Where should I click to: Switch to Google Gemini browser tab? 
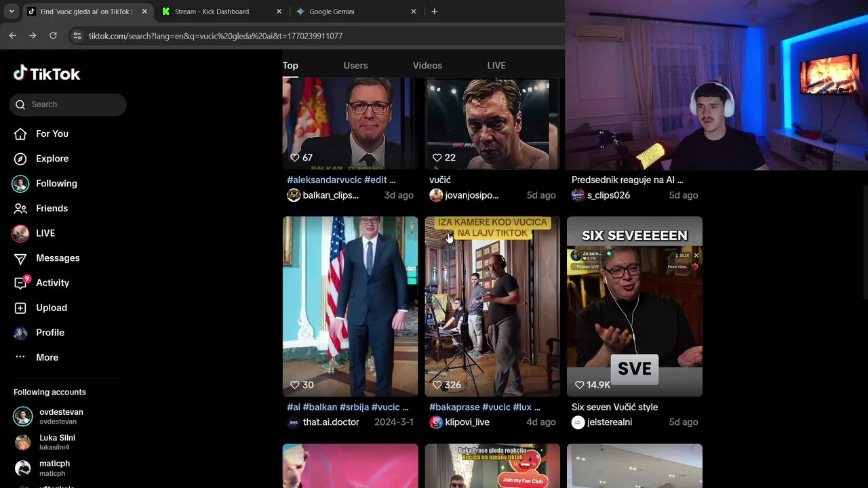click(357, 12)
